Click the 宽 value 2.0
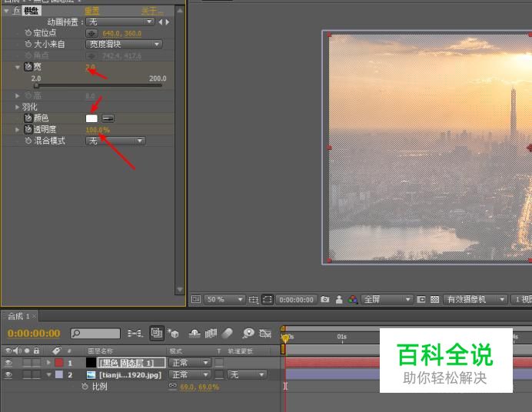The width and height of the screenshot is (532, 412). [90, 66]
